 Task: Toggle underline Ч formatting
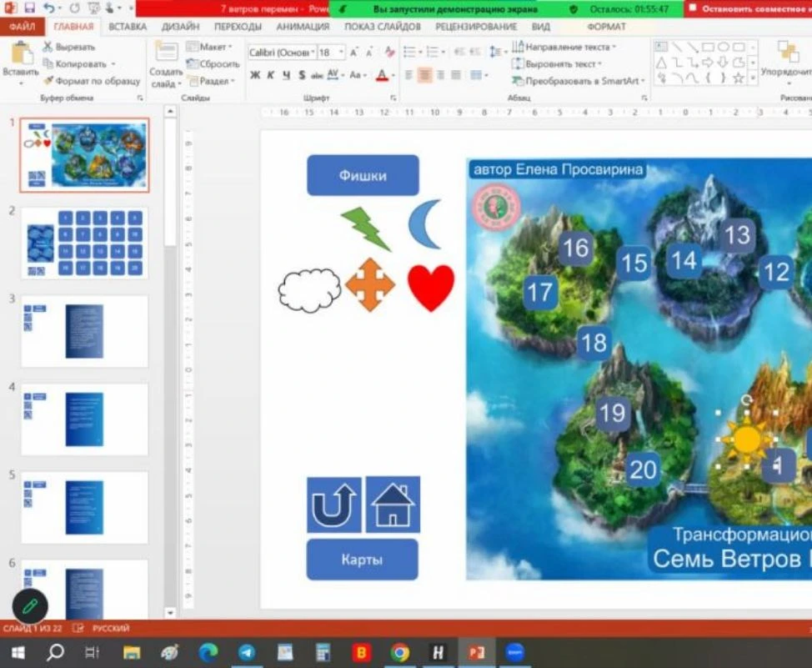[286, 75]
